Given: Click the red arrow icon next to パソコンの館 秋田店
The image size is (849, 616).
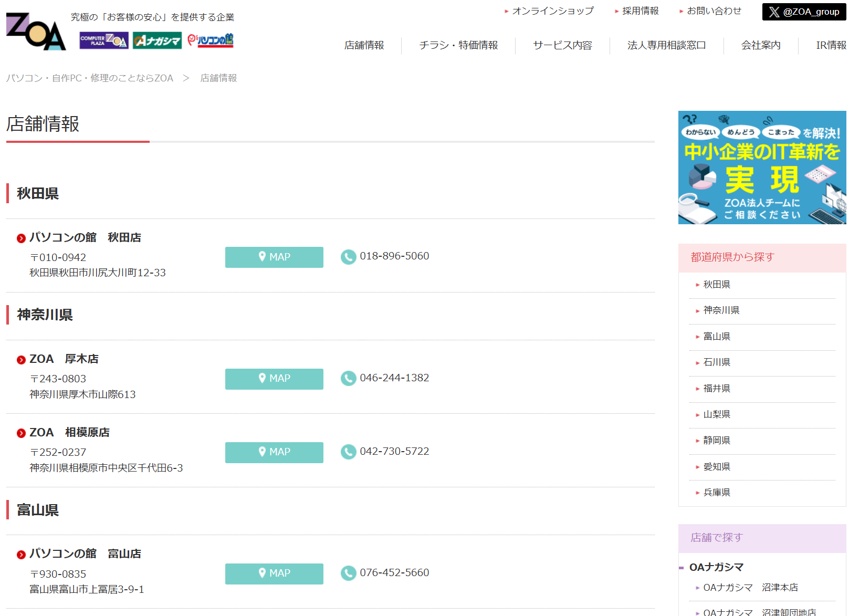Looking at the screenshot, I should point(21,238).
